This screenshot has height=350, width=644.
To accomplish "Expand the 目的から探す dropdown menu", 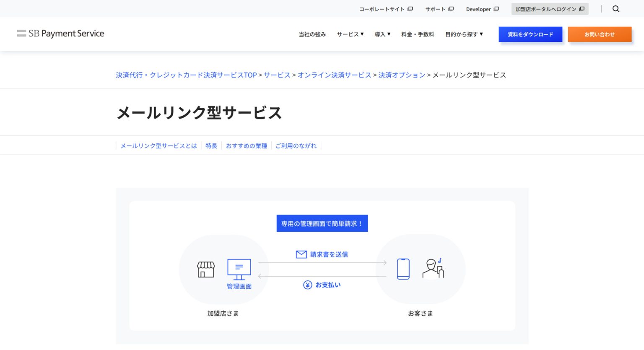I will 464,34.
